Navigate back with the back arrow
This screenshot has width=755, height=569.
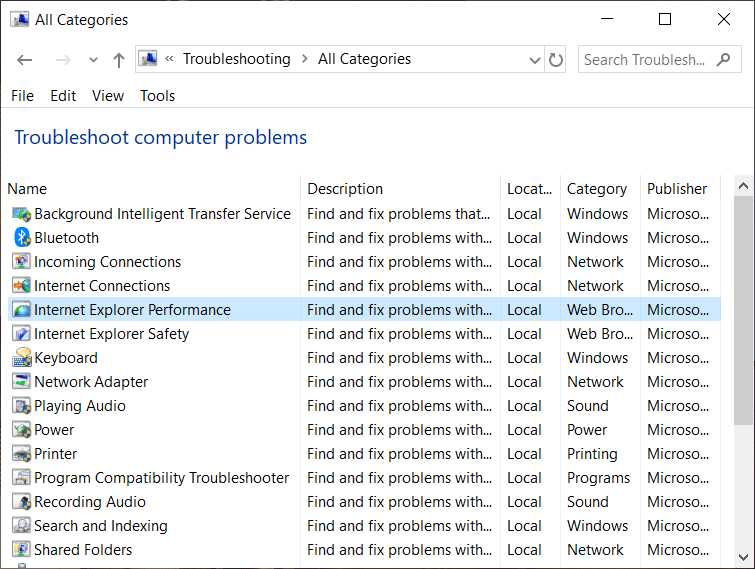point(25,60)
